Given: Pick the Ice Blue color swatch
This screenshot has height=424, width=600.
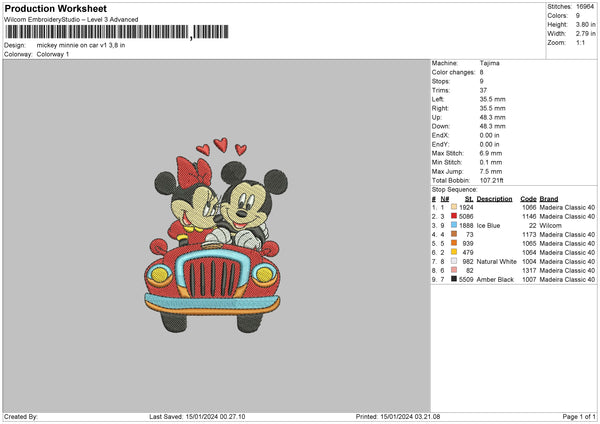Looking at the screenshot, I should click(453, 225).
